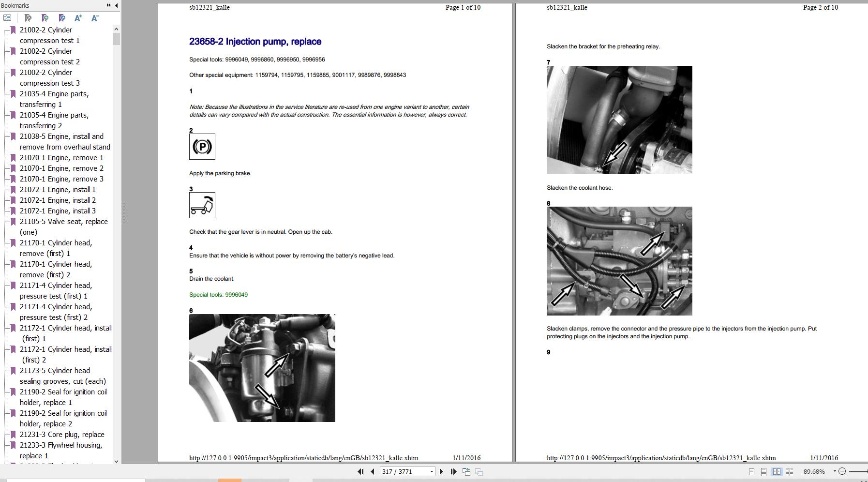Click the parking brake symbol image
This screenshot has height=482, width=868.
[202, 147]
